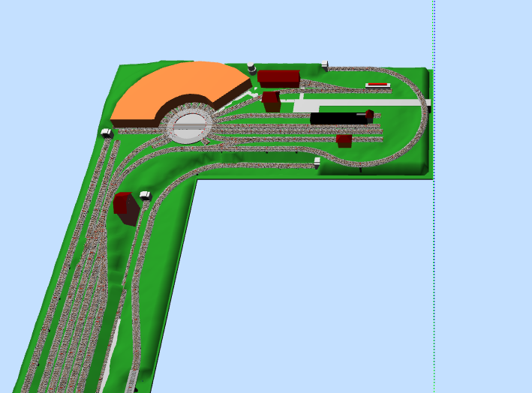Click the white object on the top edge track

tap(325, 64)
